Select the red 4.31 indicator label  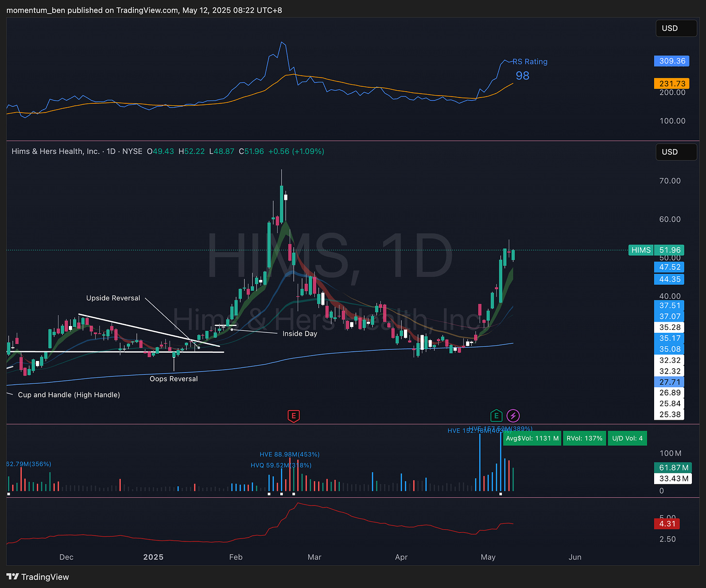click(667, 524)
